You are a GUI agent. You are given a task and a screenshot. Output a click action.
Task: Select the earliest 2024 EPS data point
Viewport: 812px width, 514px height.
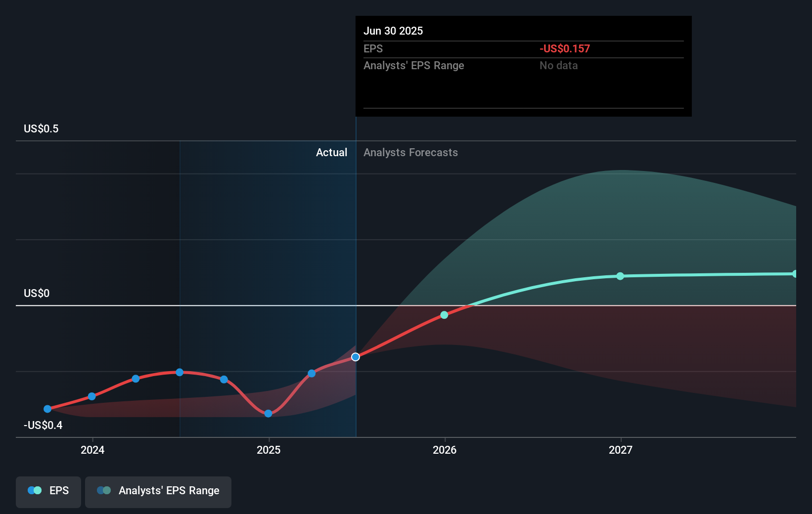47,409
